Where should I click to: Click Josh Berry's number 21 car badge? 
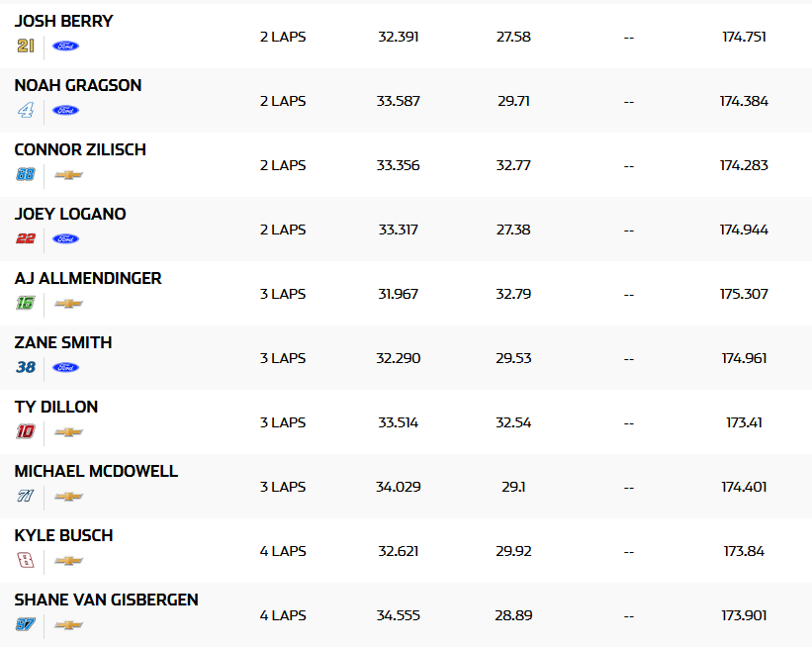(x=26, y=46)
